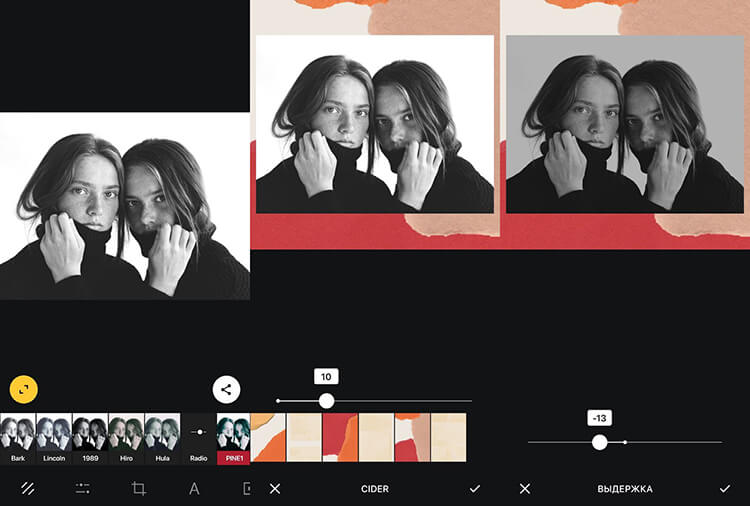This screenshot has height=506, width=750.
Task: Cancel the ВЫДЕРЖКА adjustment with the X
Action: pyautogui.click(x=525, y=488)
